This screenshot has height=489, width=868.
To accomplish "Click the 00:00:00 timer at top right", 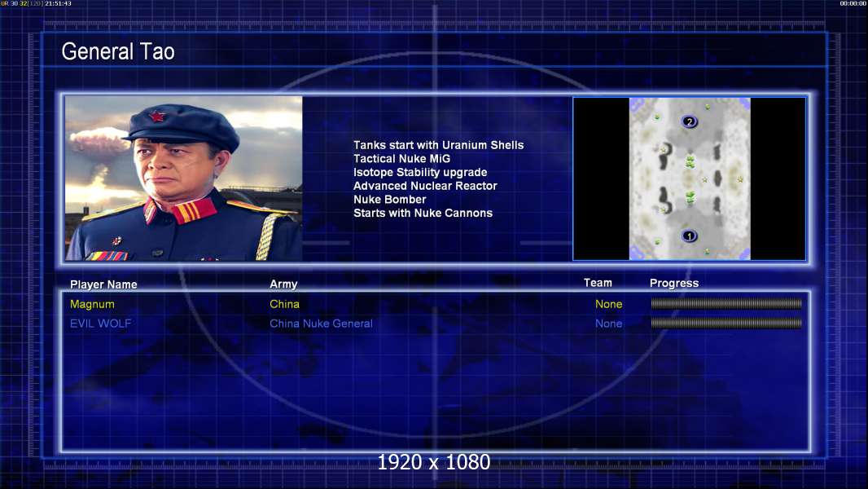I will [x=853, y=3].
